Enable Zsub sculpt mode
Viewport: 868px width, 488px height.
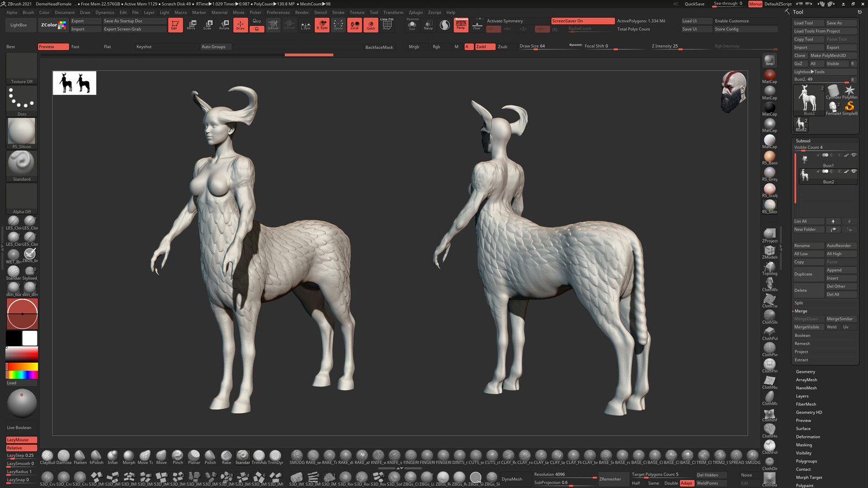coord(503,47)
